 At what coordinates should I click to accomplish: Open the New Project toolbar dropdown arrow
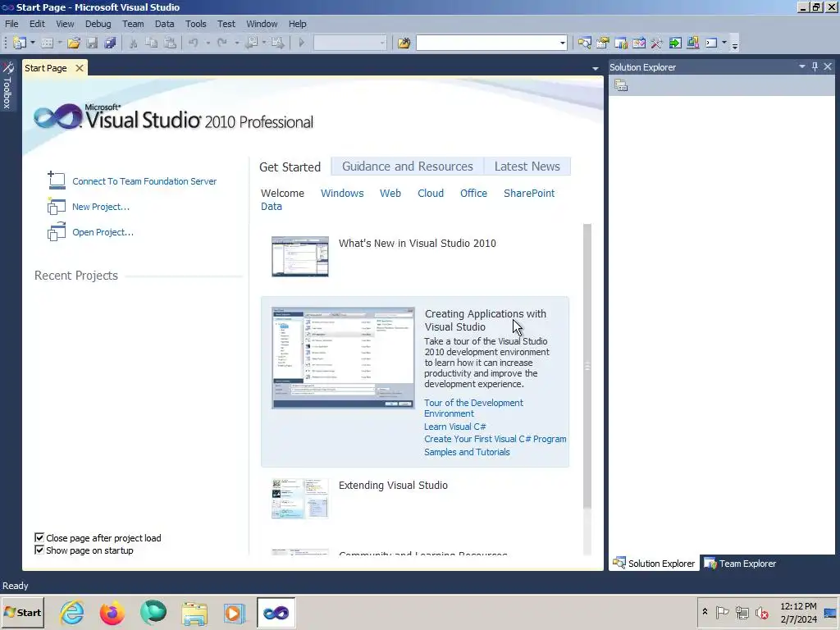[33, 43]
